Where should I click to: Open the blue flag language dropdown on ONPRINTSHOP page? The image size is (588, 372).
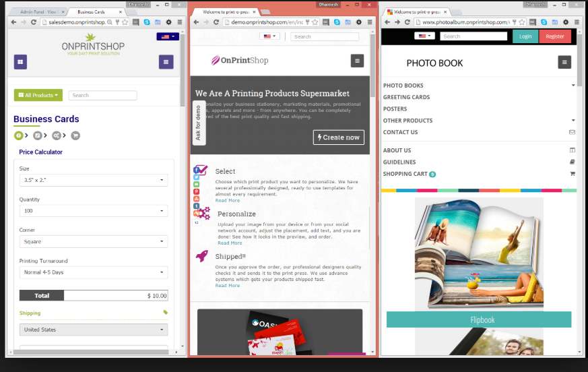(x=168, y=36)
